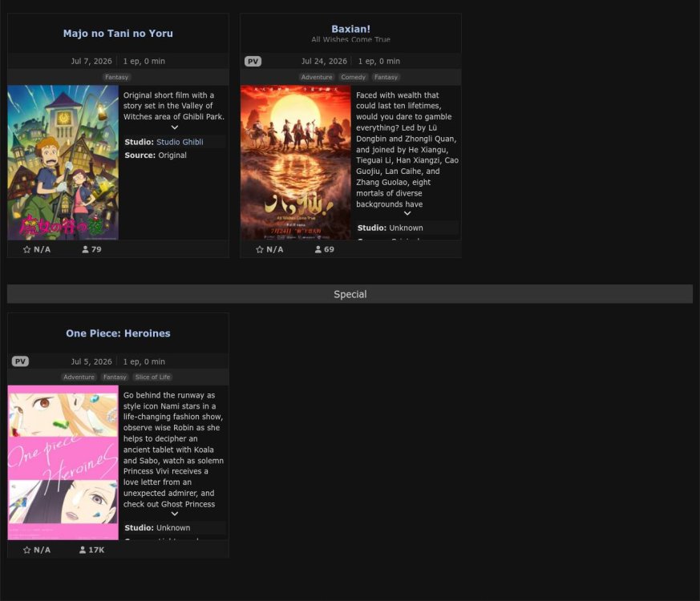
Task: Select the Fantasy tag on Majo no Tani no Yoru
Action: (x=116, y=77)
